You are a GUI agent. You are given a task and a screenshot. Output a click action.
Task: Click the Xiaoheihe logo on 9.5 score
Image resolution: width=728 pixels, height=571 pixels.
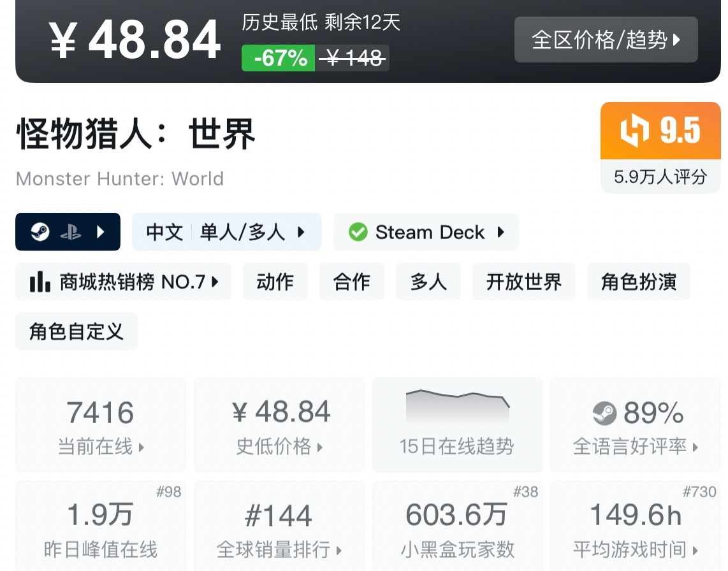(x=634, y=131)
